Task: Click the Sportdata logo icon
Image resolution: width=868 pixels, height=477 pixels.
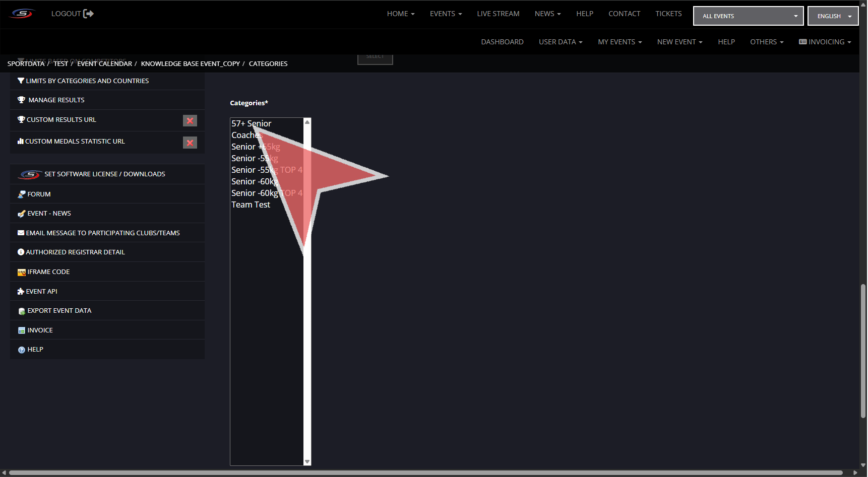Action: pyautogui.click(x=22, y=14)
